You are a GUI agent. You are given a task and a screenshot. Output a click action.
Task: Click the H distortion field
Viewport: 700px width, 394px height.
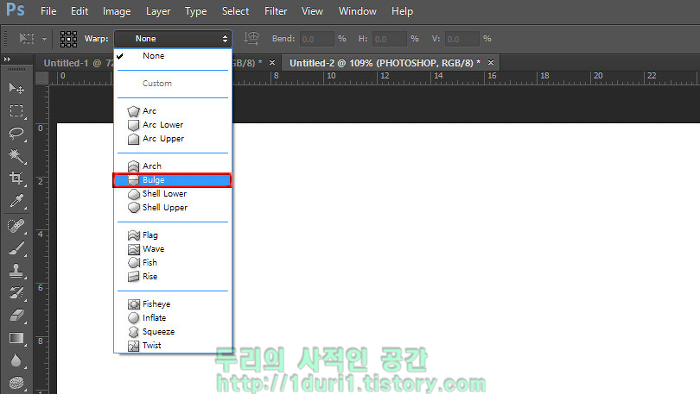(x=389, y=39)
